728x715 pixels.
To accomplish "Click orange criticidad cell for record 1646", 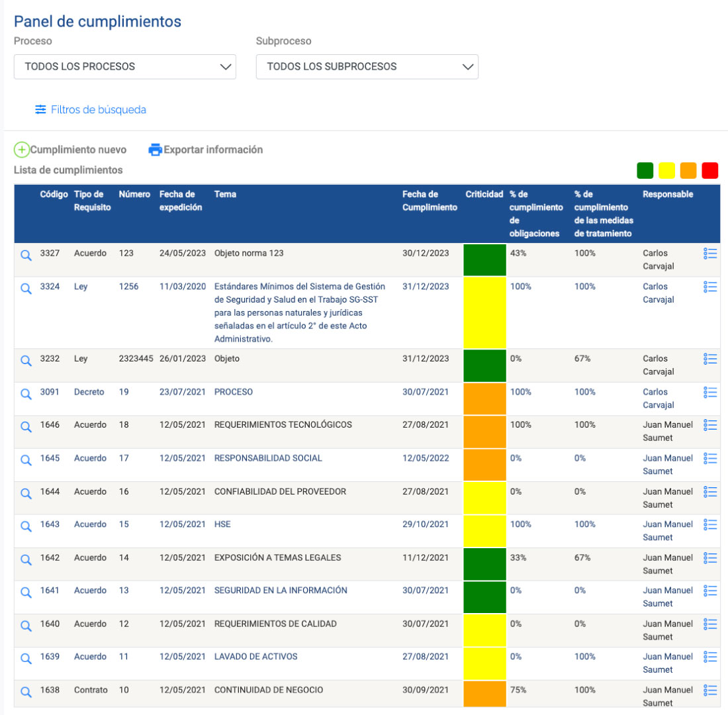I will [x=484, y=432].
